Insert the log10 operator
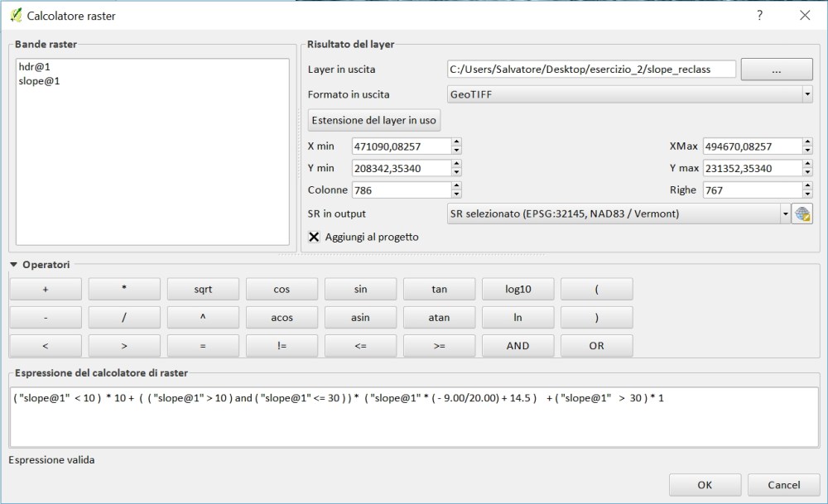 pos(517,288)
